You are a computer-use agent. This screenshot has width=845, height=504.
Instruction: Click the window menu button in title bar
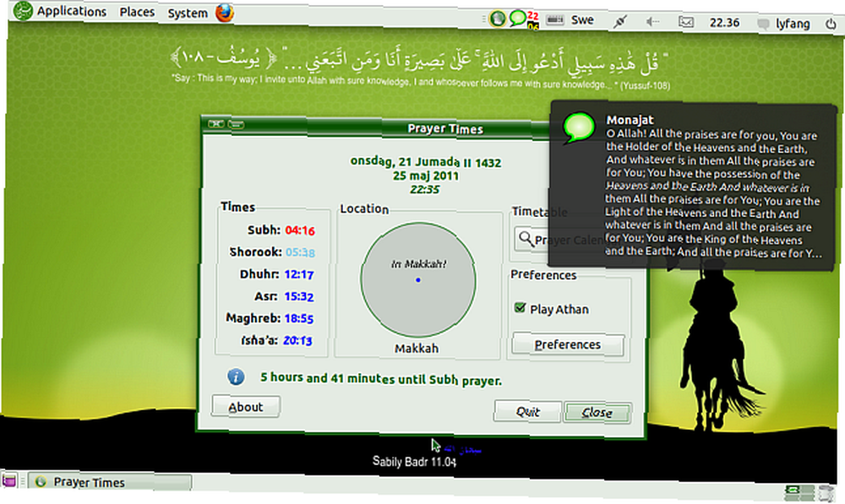pos(215,124)
